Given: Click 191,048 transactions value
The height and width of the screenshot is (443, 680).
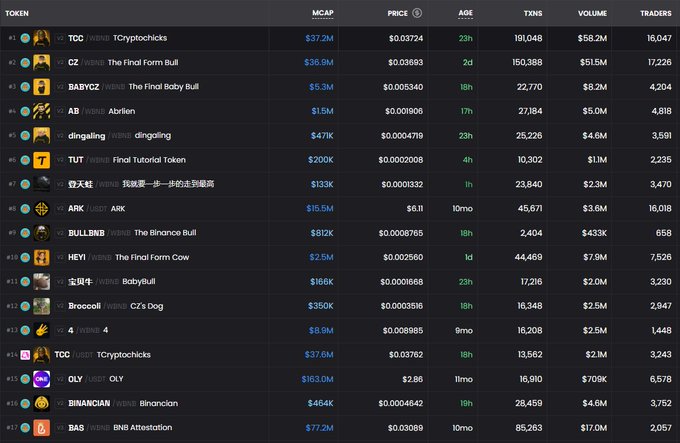Looking at the screenshot, I should click(528, 38).
